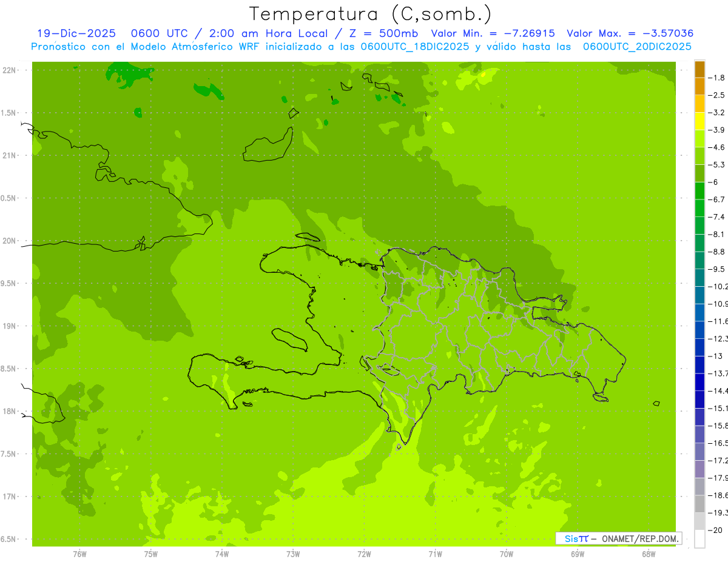Click the orange legend swatch between -1.8 and -2.5
Screen dimensions: 728x562
[x=699, y=86]
